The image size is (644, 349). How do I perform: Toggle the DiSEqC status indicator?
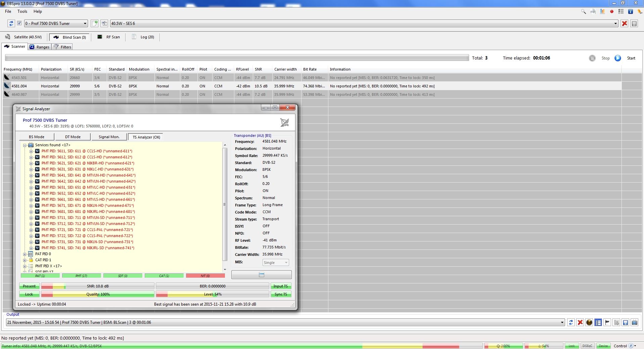point(587,346)
